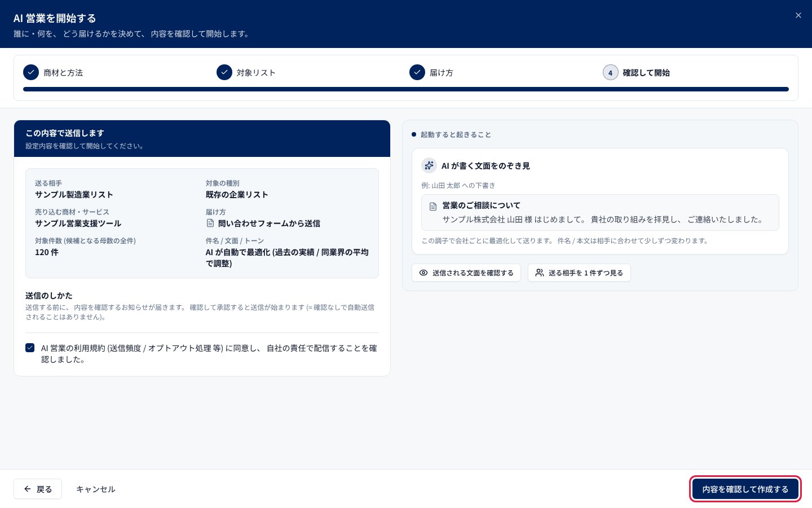Go to the 届け方 step
The width and height of the screenshot is (812, 508).
click(x=431, y=72)
